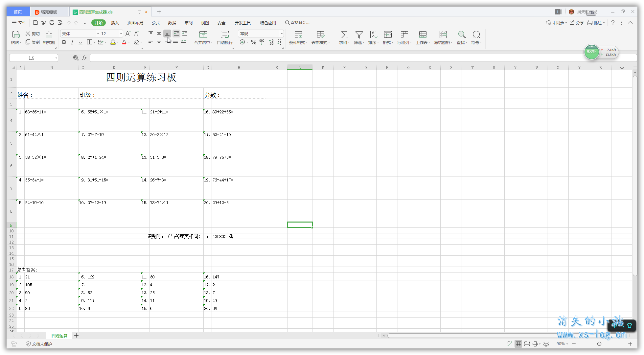The height and width of the screenshot is (355, 644).
Task: Click the Table Style (表格样式) icon
Action: click(x=321, y=35)
